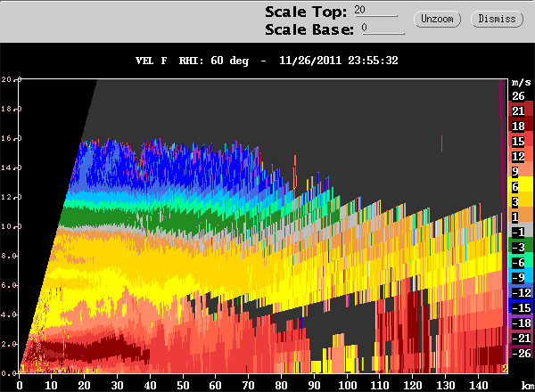The height and width of the screenshot is (392, 535).
Task: Click the Unzoom button
Action: pos(437,19)
